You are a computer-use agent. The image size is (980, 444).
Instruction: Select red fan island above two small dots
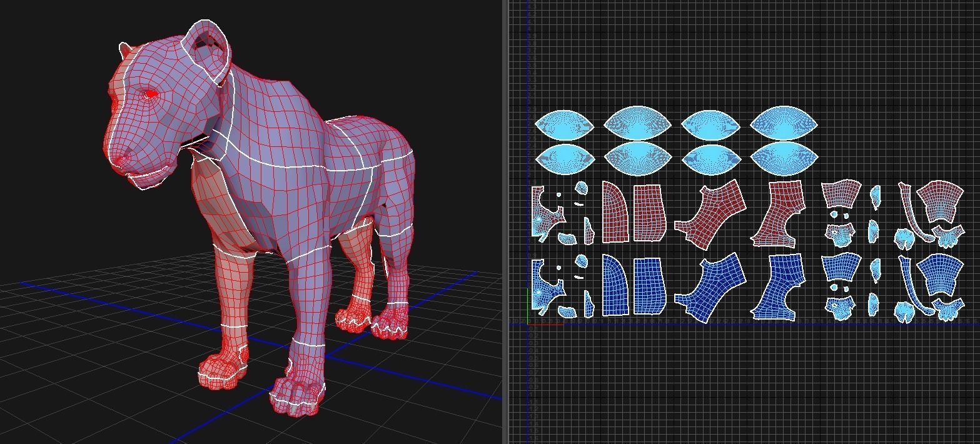coord(840,194)
